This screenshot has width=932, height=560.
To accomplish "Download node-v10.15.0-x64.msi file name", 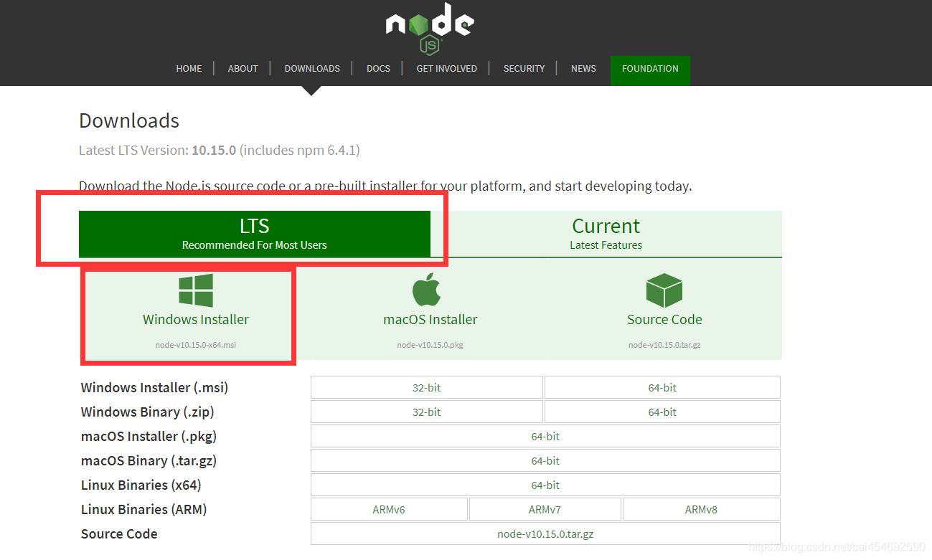I will 196,345.
